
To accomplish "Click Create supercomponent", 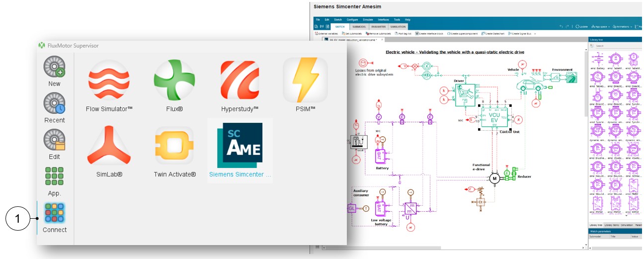I will (463, 33).
